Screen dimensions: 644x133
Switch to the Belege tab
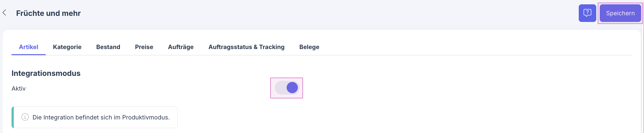309,47
